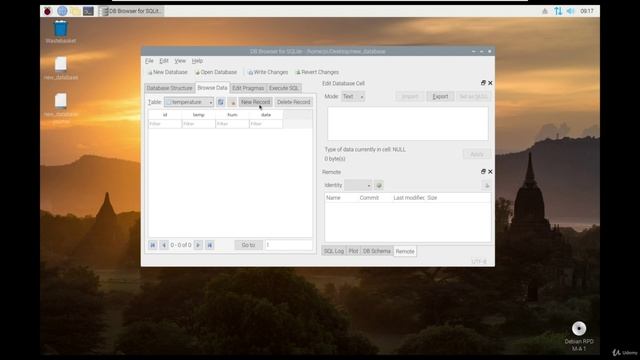The width and height of the screenshot is (640, 360).
Task: Click the Set as NULL button
Action: coord(473,97)
